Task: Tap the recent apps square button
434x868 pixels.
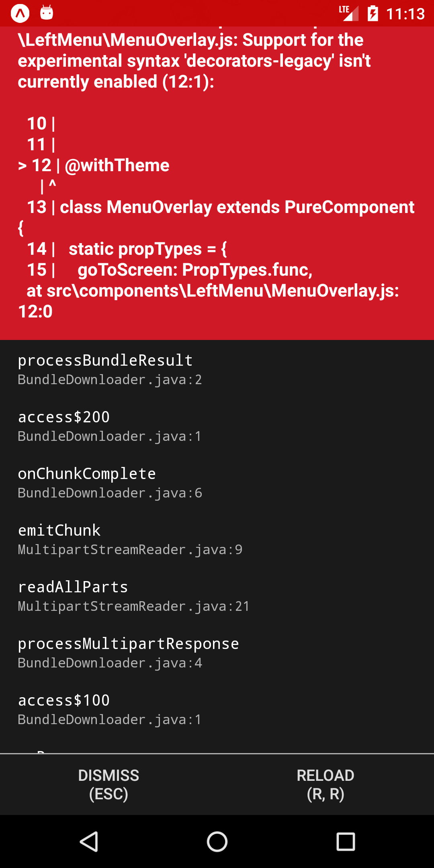Action: [x=346, y=841]
